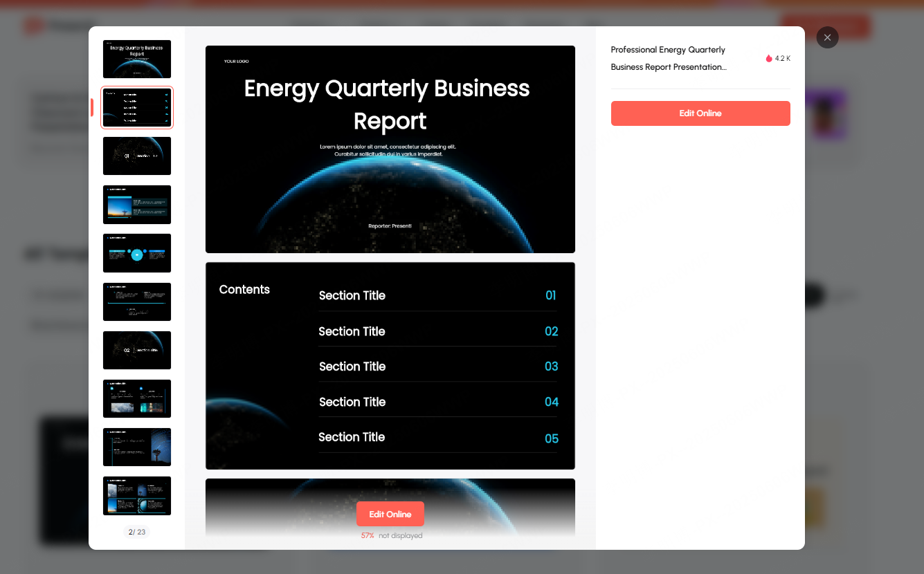Select the last three-column slide thumbnail
The image size is (924, 574).
click(x=136, y=496)
